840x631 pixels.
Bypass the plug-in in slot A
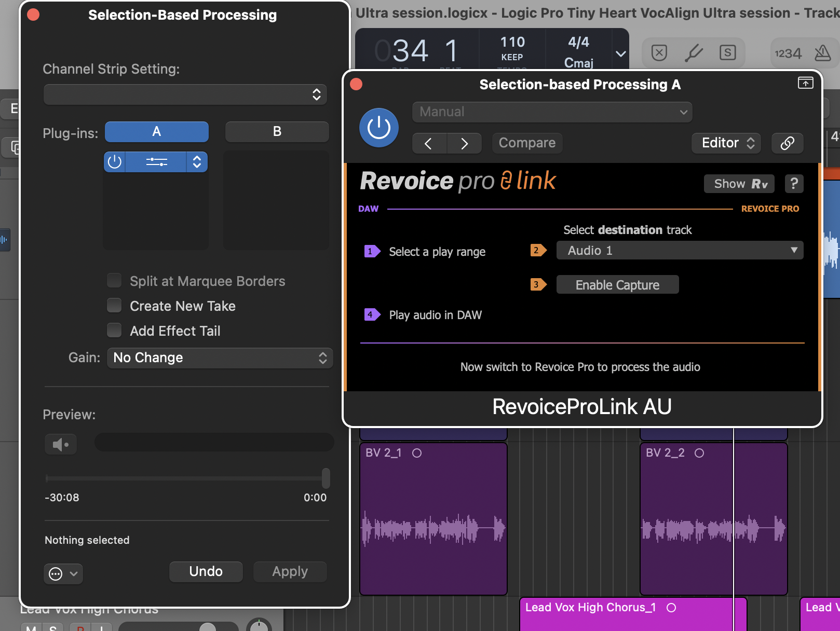coord(115,162)
